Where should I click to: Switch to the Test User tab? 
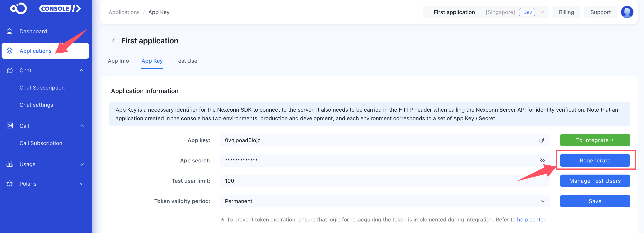tap(187, 61)
